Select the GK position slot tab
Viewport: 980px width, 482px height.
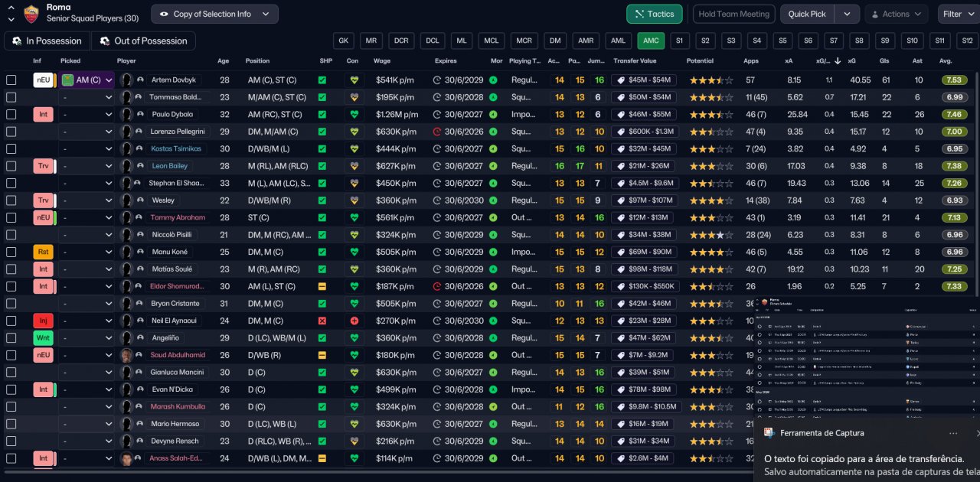tap(344, 41)
